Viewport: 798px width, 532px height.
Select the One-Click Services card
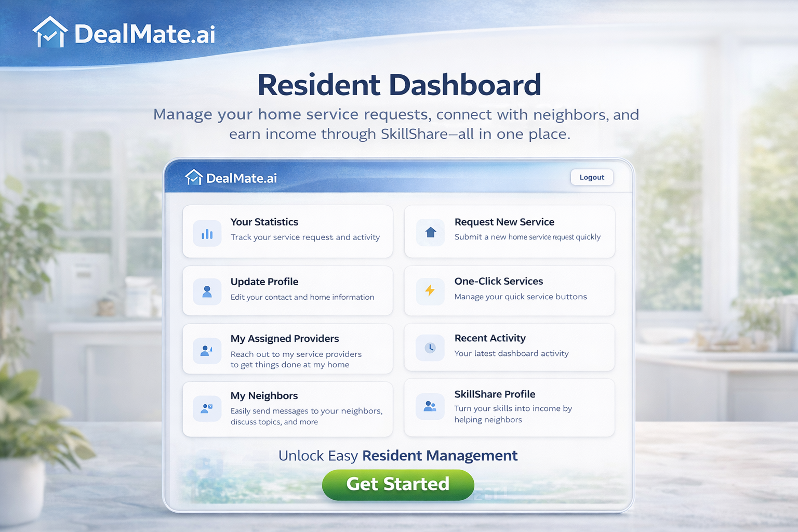tap(509, 291)
